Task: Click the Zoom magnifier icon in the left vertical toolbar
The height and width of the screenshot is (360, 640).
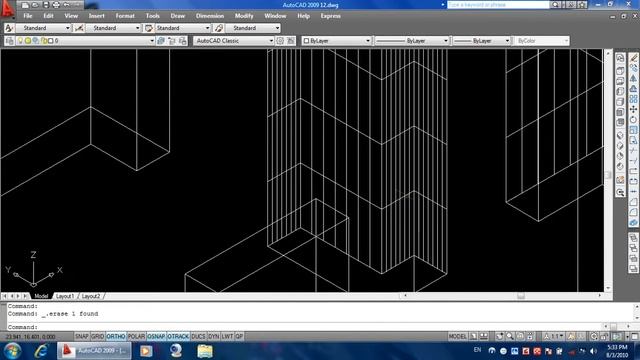Action: tap(620, 192)
